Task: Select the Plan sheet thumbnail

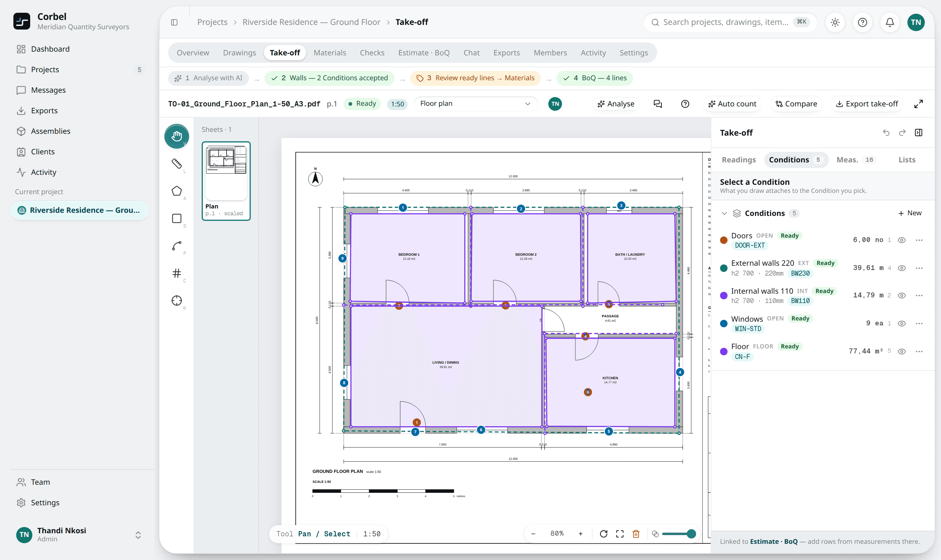Action: [226, 181]
